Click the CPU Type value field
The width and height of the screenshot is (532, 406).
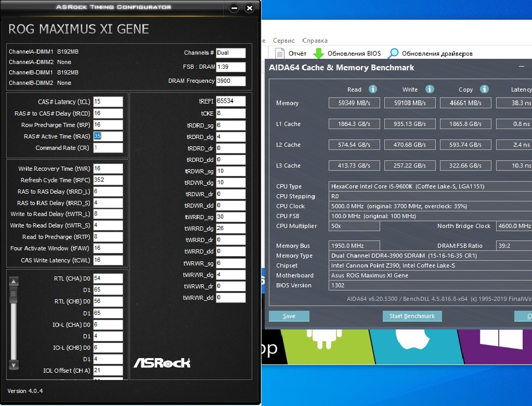[430, 186]
